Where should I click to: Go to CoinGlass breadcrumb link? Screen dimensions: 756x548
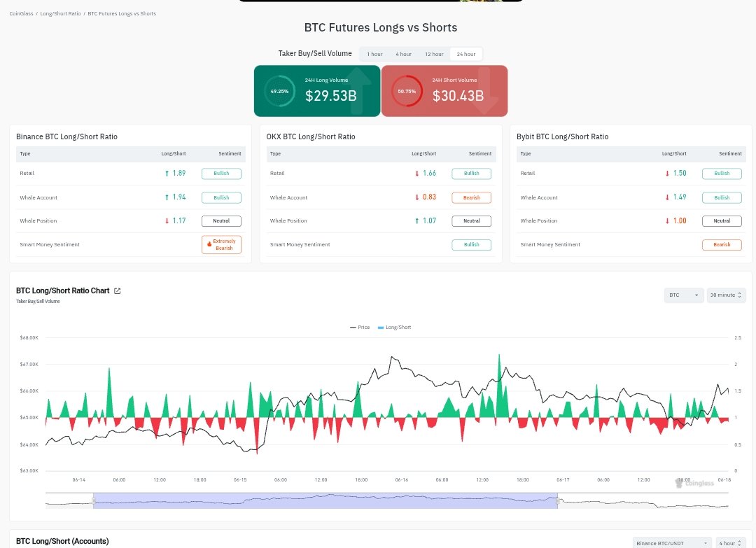pyautogui.click(x=21, y=13)
